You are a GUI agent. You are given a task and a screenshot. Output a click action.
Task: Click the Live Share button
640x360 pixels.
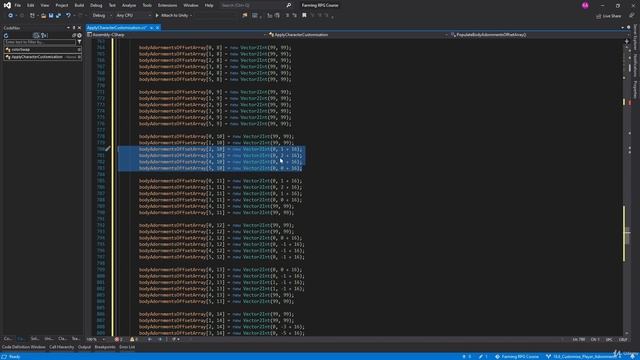click(609, 16)
